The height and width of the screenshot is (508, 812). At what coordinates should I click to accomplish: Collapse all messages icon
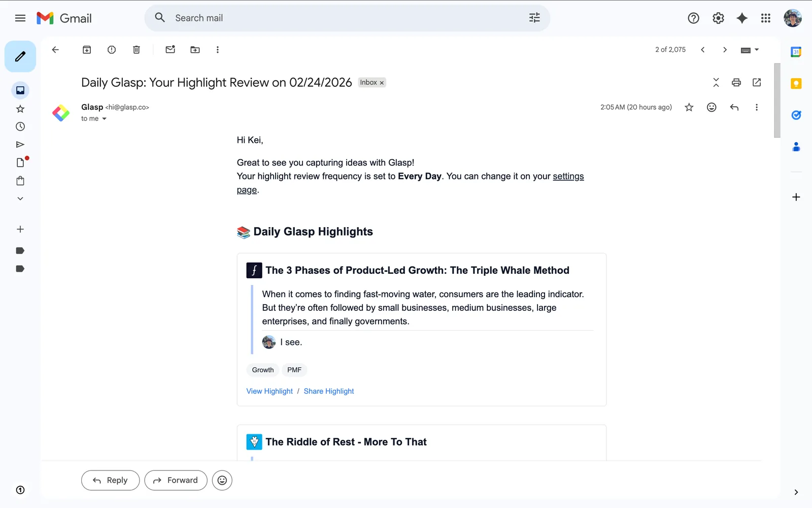click(716, 82)
